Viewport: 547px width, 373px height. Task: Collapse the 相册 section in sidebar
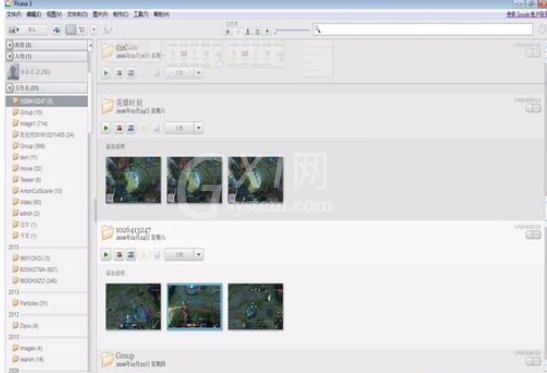10,45
